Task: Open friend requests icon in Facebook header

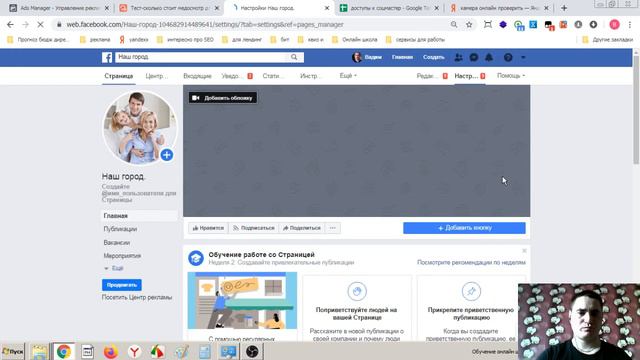Action: pos(458,58)
